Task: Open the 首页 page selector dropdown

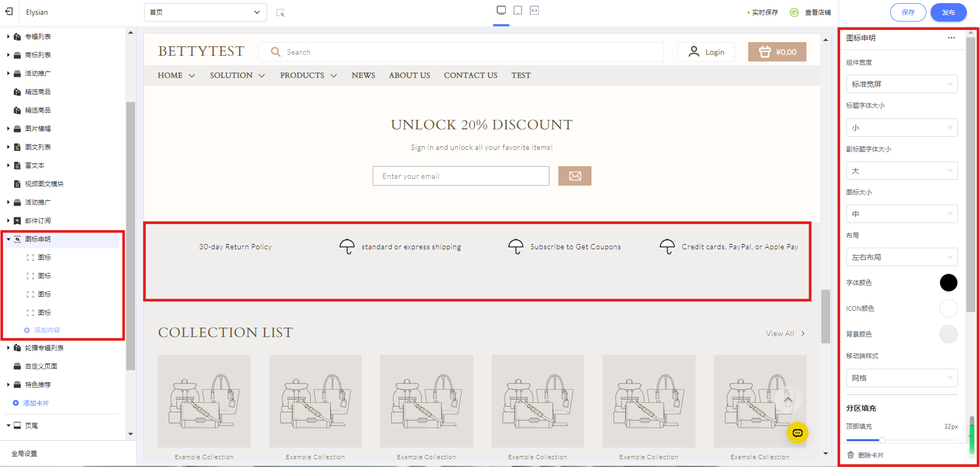Action: coord(205,13)
